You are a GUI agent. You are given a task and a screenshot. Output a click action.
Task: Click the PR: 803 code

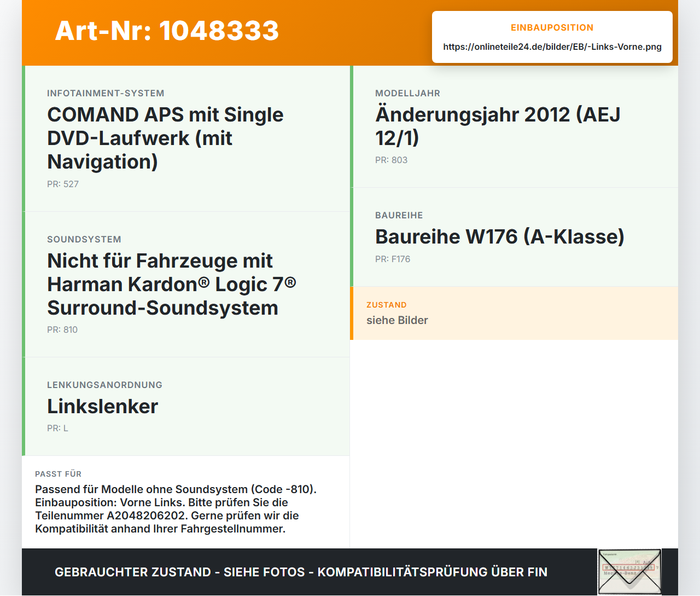click(x=392, y=160)
